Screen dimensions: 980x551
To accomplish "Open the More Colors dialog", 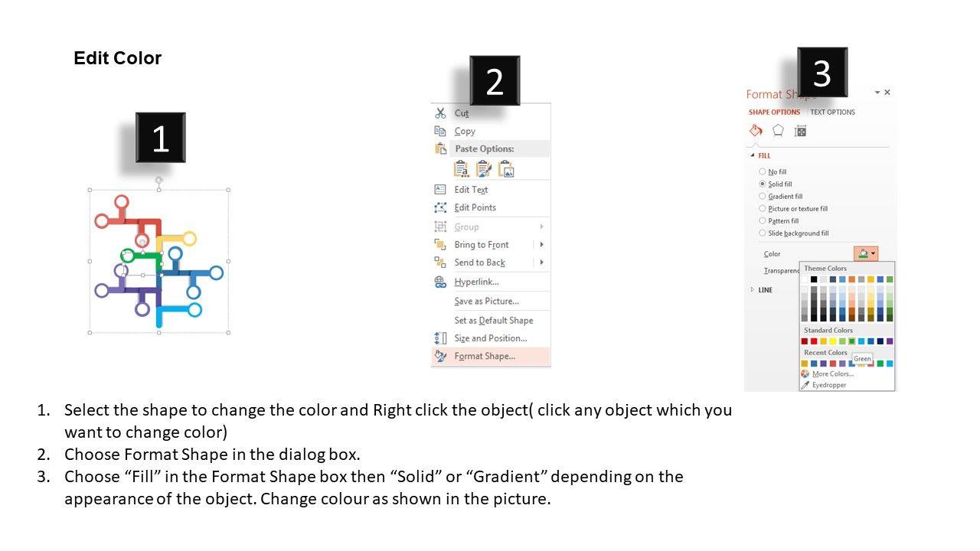I will coord(832,374).
